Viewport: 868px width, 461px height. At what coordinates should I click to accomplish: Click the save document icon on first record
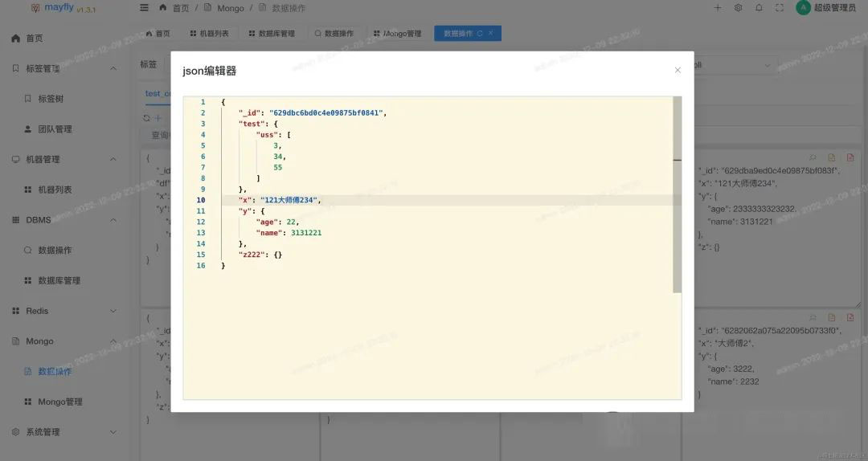coord(832,158)
